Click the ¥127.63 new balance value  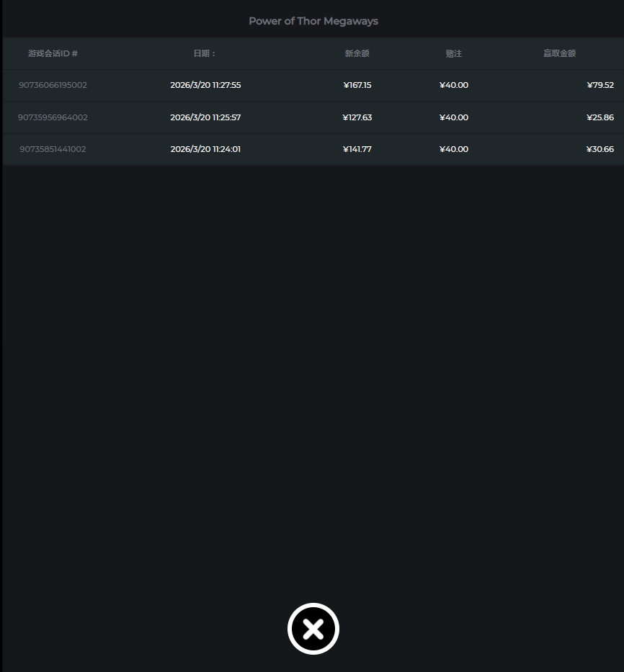click(357, 117)
